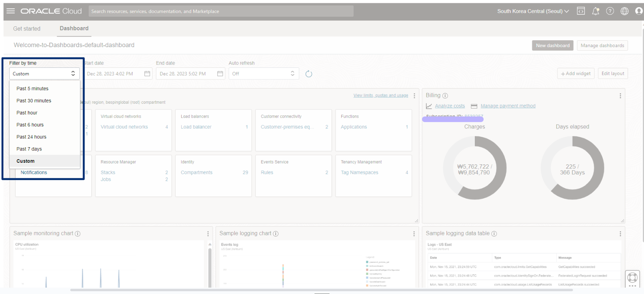This screenshot has width=644, height=294.
Task: Open the Auto refresh Off dropdown
Action: coord(264,74)
